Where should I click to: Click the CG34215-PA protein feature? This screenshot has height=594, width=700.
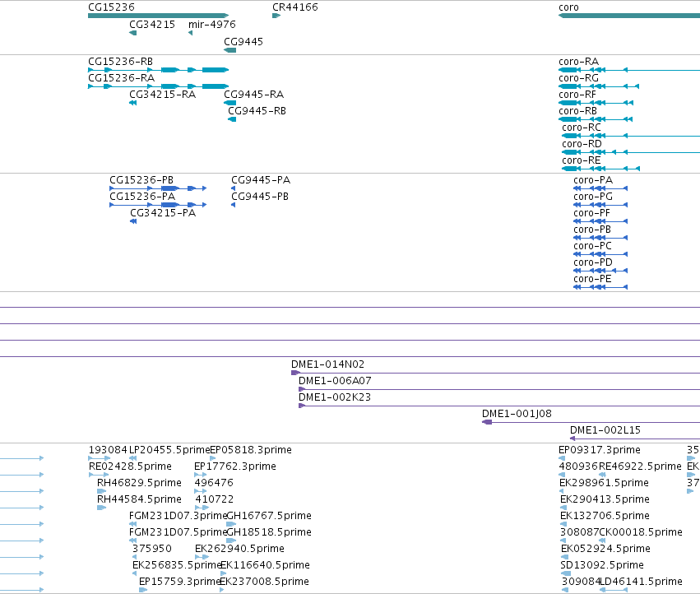133,221
